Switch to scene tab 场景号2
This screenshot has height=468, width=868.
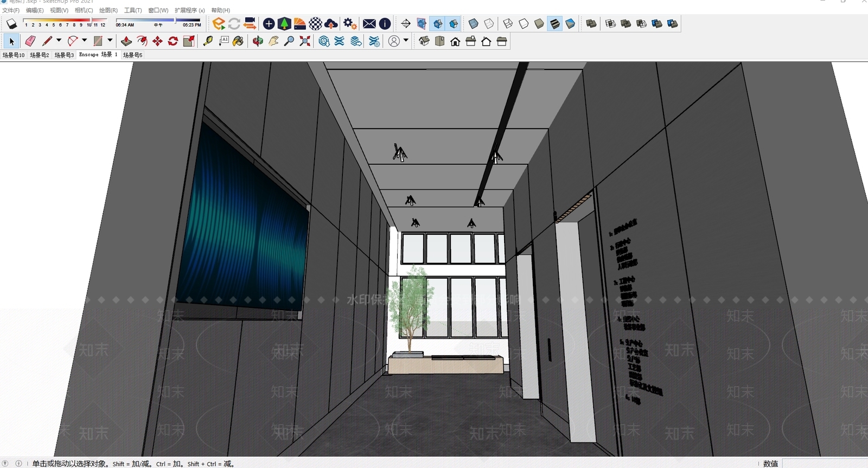(40, 55)
